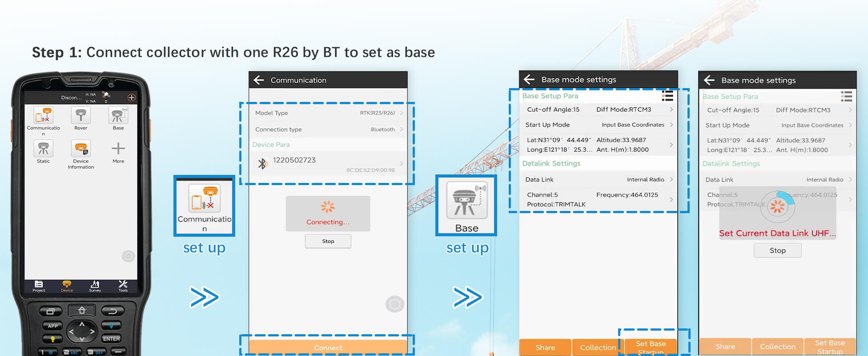Screen dimensions: 868x356
Task: Expand Lat/Long coordinates row in first Base settings
Action: pos(599,145)
